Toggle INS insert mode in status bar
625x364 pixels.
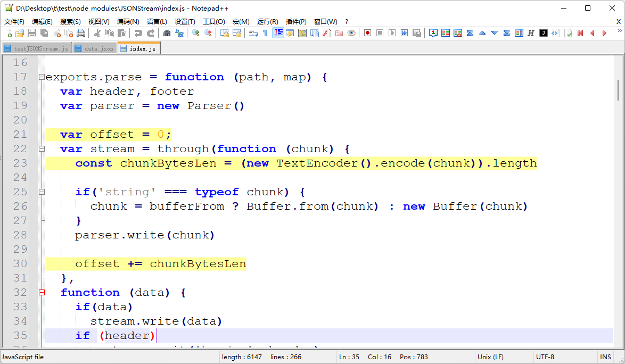point(605,357)
